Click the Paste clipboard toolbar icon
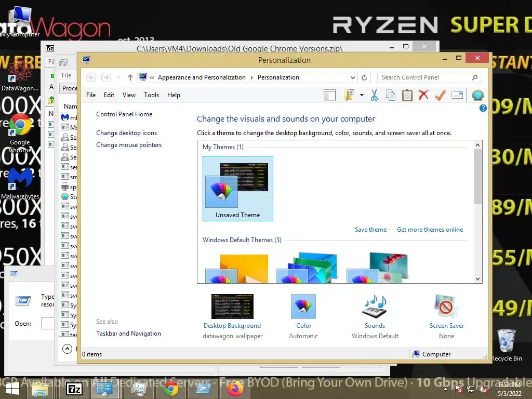Viewport: 532px width, 399px height. 407,96
